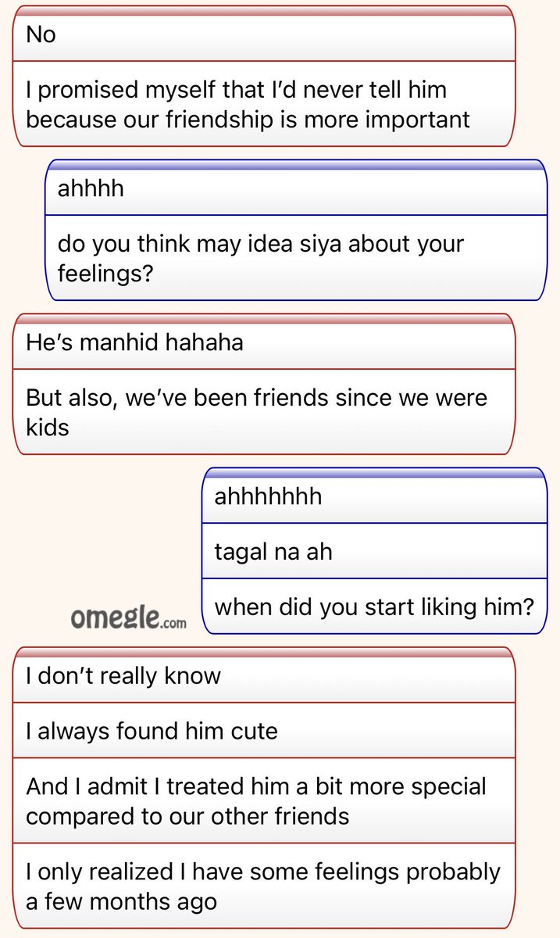
Task: Click the omegle.com logo
Action: click(129, 619)
